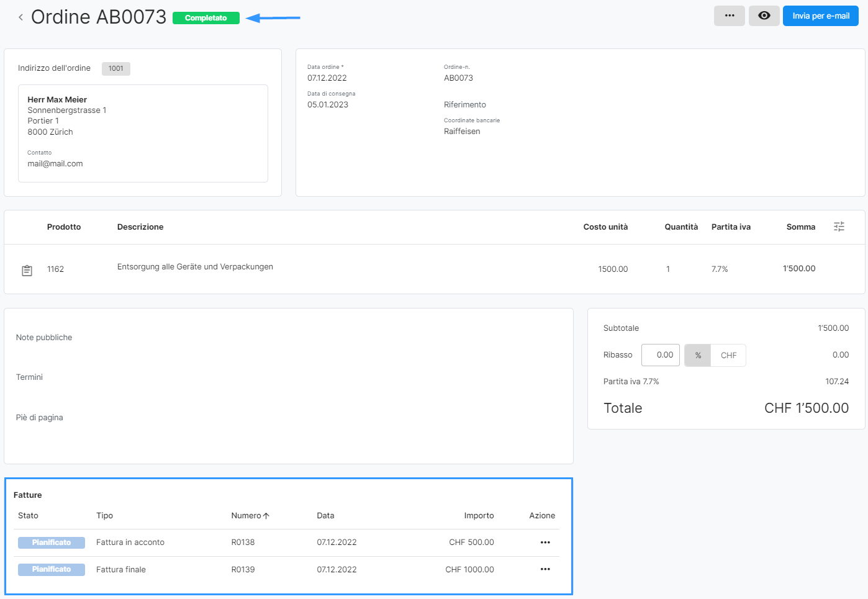868x599 pixels.
Task: Click the eye preview icon
Action: [764, 16]
